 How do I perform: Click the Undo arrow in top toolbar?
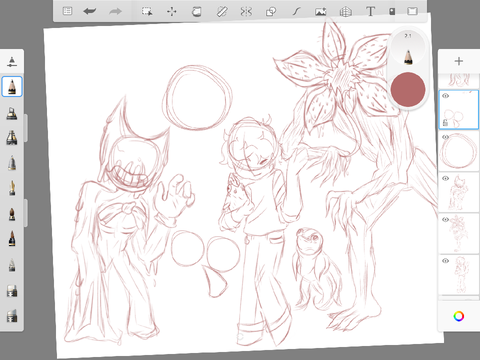click(90, 11)
